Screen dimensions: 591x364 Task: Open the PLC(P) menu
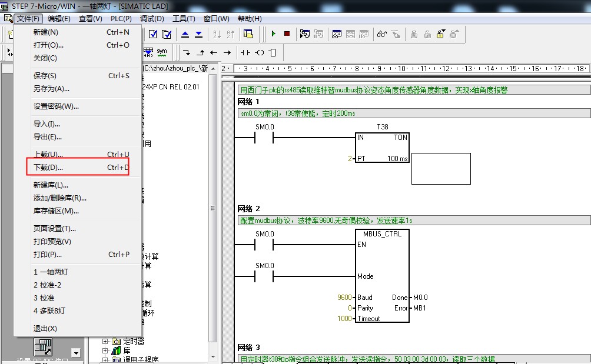[121, 19]
